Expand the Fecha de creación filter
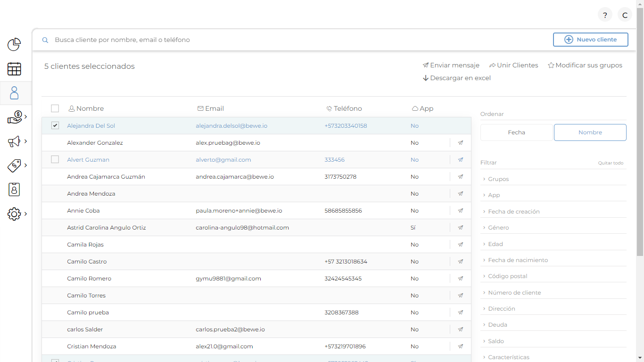The height and width of the screenshot is (362, 644). [553, 212]
